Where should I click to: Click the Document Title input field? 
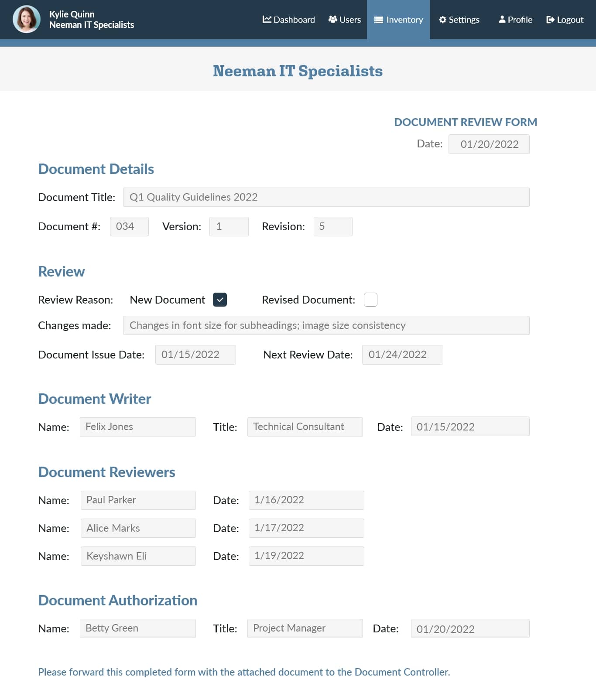326,197
